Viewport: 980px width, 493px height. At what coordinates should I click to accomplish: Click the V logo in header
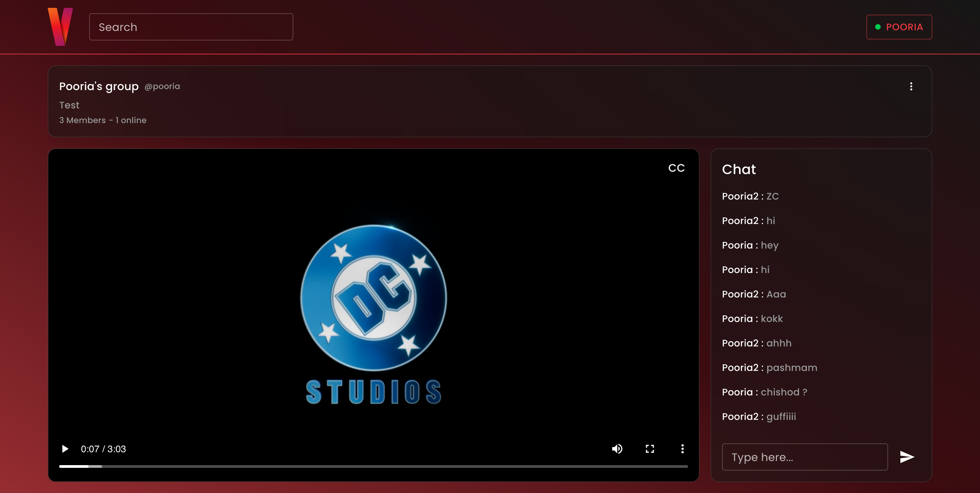(x=60, y=27)
